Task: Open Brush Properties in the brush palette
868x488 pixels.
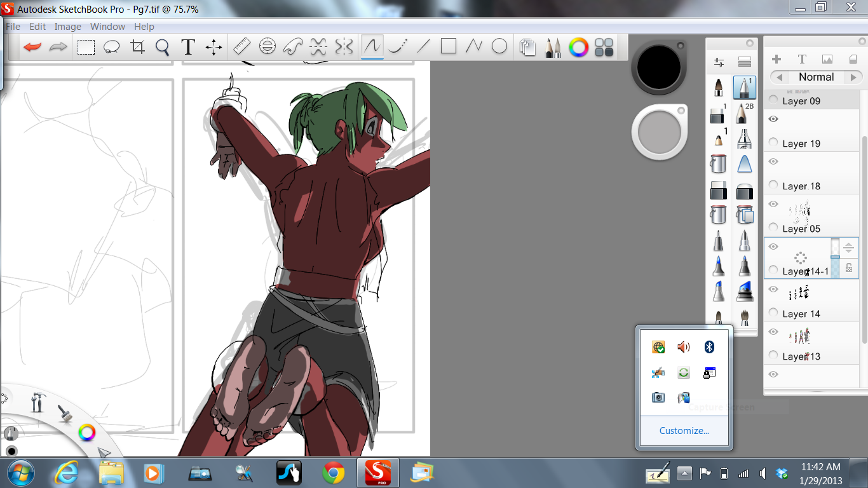Action: (x=719, y=62)
